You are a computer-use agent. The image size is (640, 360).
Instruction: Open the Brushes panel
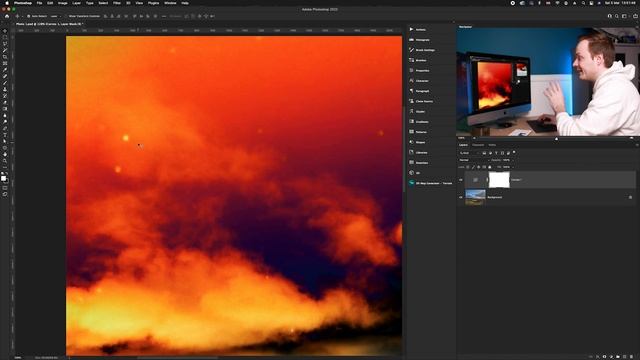(x=418, y=60)
